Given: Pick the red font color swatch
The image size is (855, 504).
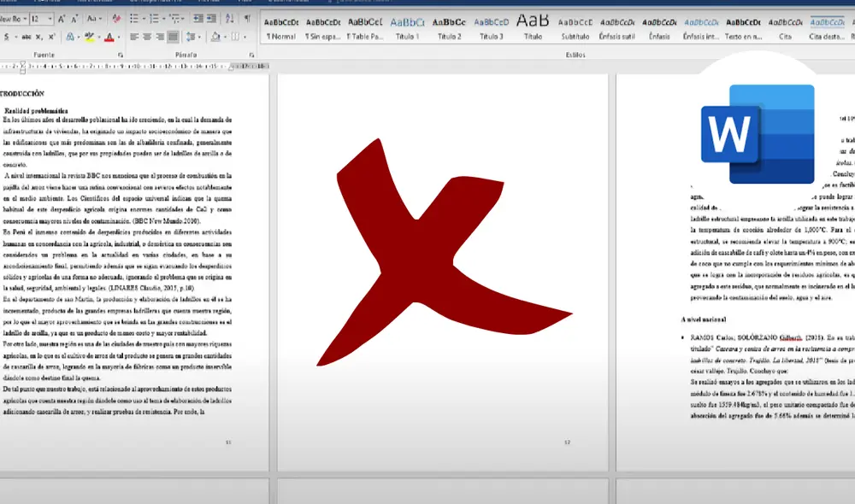Looking at the screenshot, I should pos(109,37).
